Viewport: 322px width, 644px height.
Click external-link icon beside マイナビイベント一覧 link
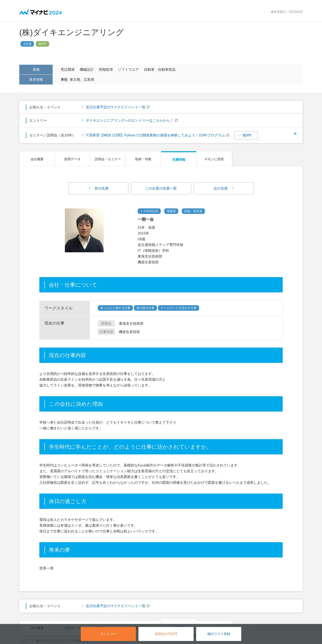(x=148, y=107)
